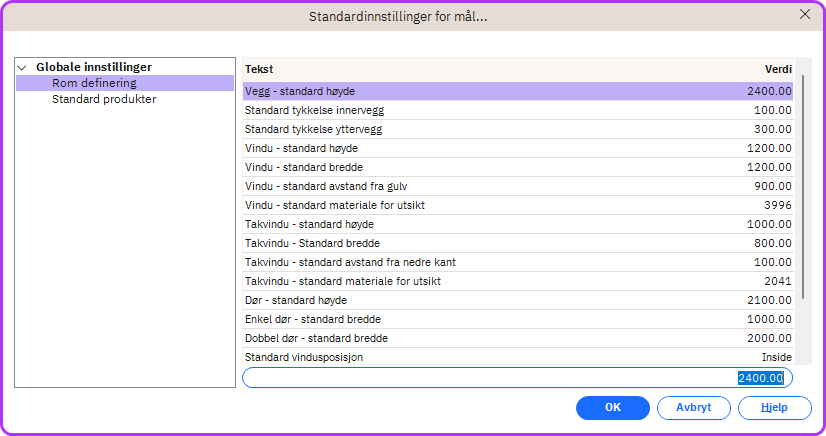This screenshot has height=436, width=826.
Task: Click the OK button
Action: [x=613, y=408]
